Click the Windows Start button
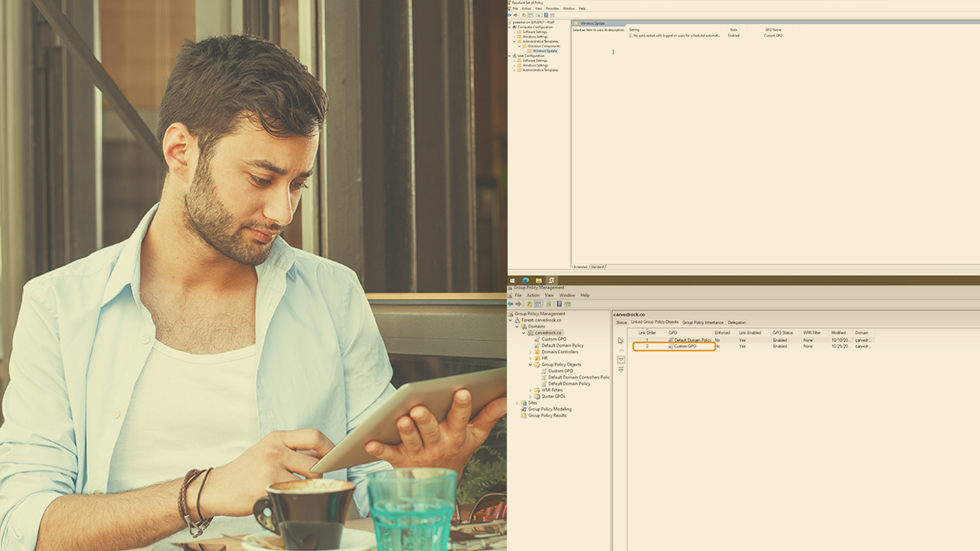The height and width of the screenshot is (551, 980). tap(513, 281)
